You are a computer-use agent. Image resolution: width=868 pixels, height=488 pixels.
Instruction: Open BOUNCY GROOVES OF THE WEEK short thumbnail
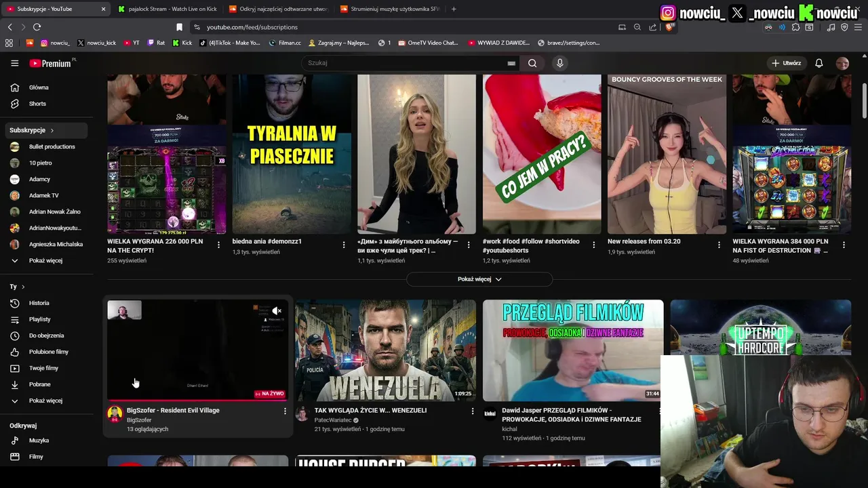(x=667, y=154)
